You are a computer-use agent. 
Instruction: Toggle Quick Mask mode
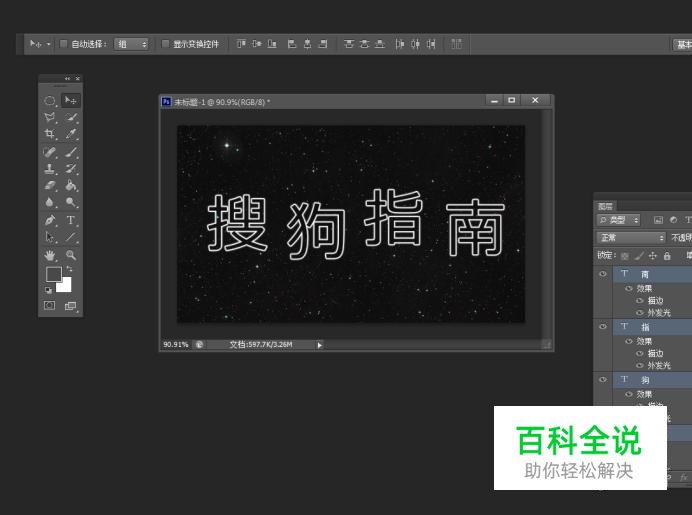49,305
